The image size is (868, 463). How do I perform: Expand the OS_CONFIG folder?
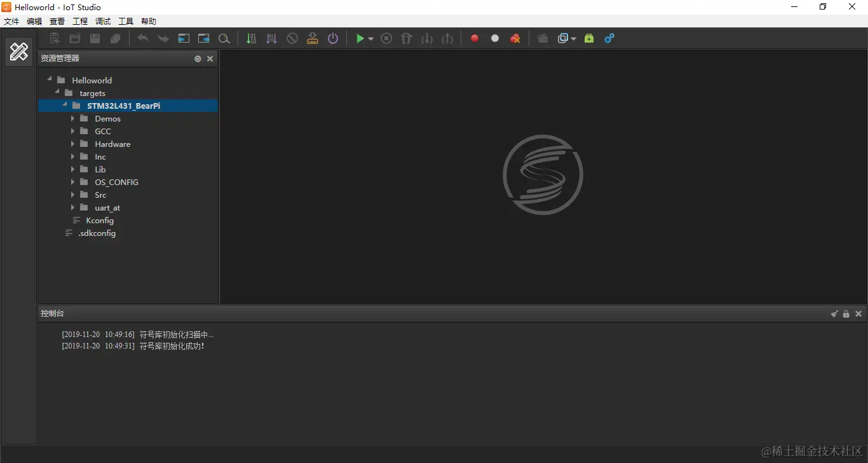pyautogui.click(x=72, y=182)
